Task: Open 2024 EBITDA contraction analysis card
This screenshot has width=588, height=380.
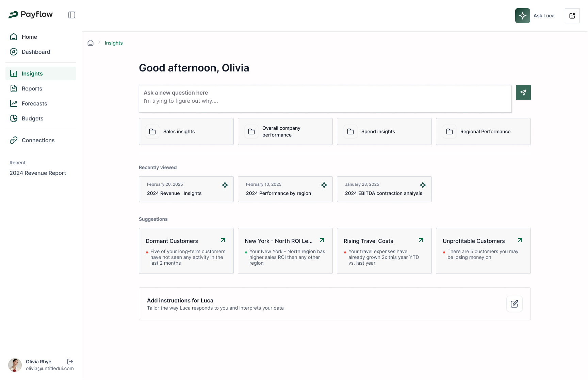Action: 384,189
